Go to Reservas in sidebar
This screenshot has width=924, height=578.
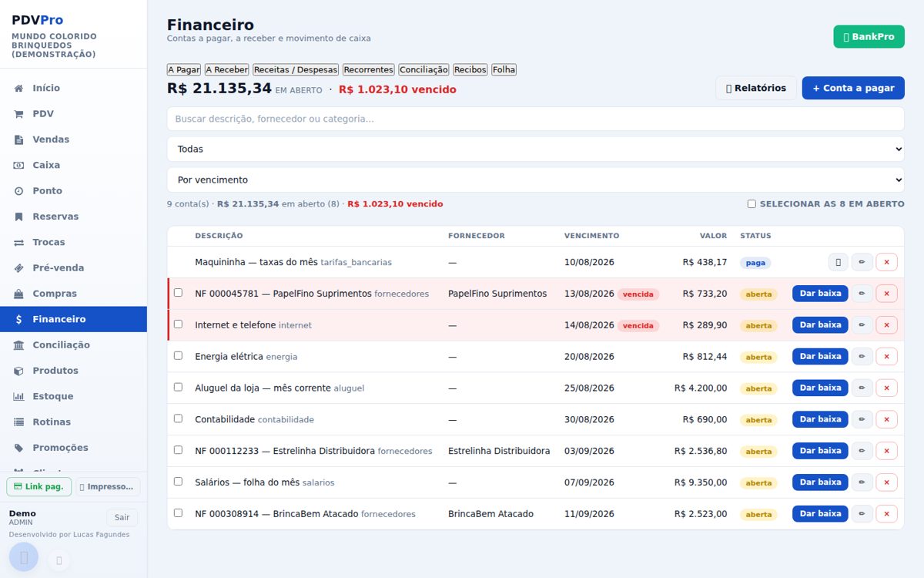[73, 217]
